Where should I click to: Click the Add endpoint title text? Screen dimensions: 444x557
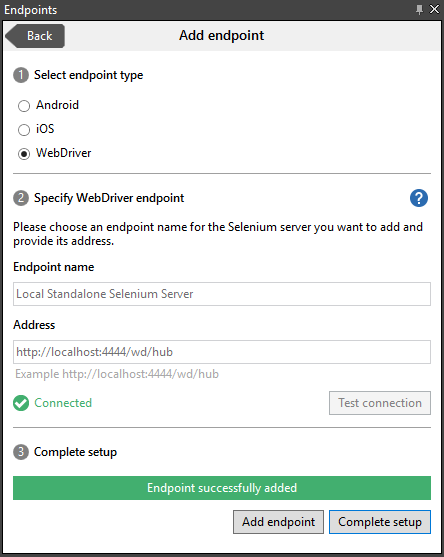point(222,36)
